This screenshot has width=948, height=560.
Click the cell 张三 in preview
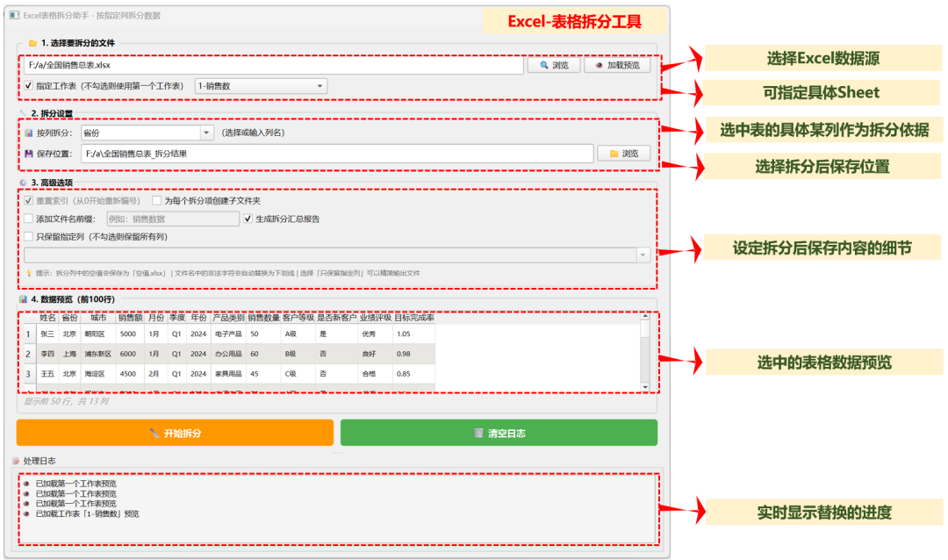[47, 334]
